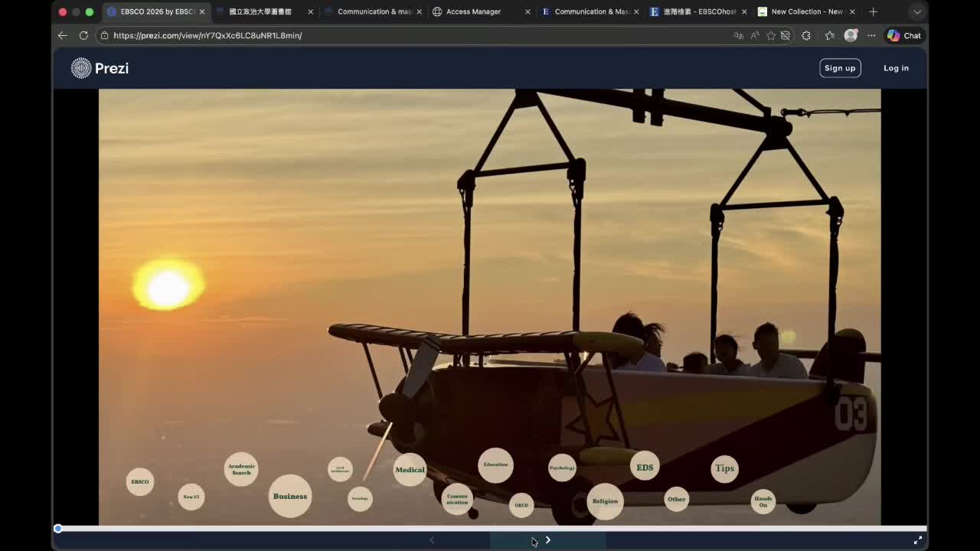Enter fullscreen mode for the presentation

point(918,540)
